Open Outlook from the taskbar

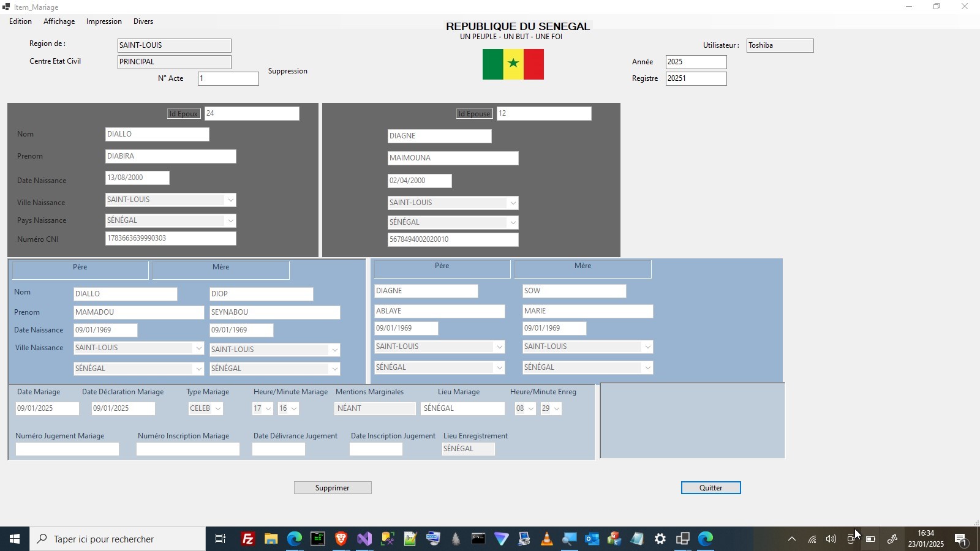point(592,539)
